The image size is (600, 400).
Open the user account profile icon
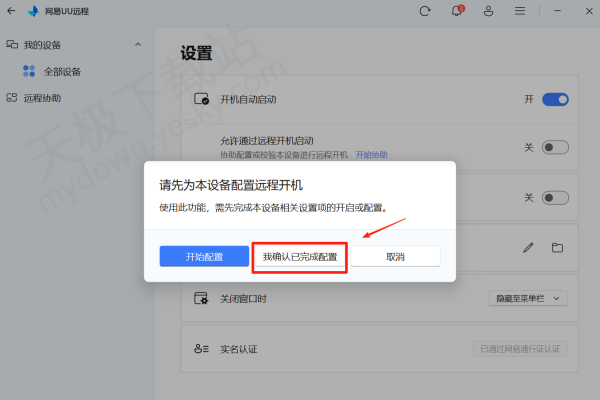click(x=488, y=11)
